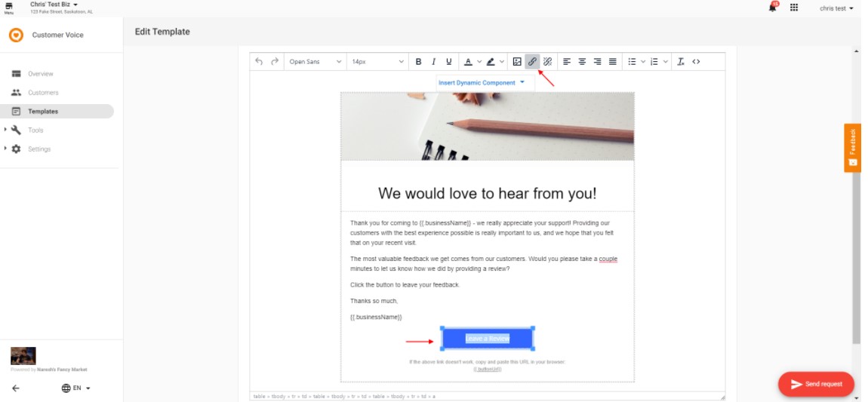Click the Send request button
Screen dimensions: 868x402
point(816,385)
